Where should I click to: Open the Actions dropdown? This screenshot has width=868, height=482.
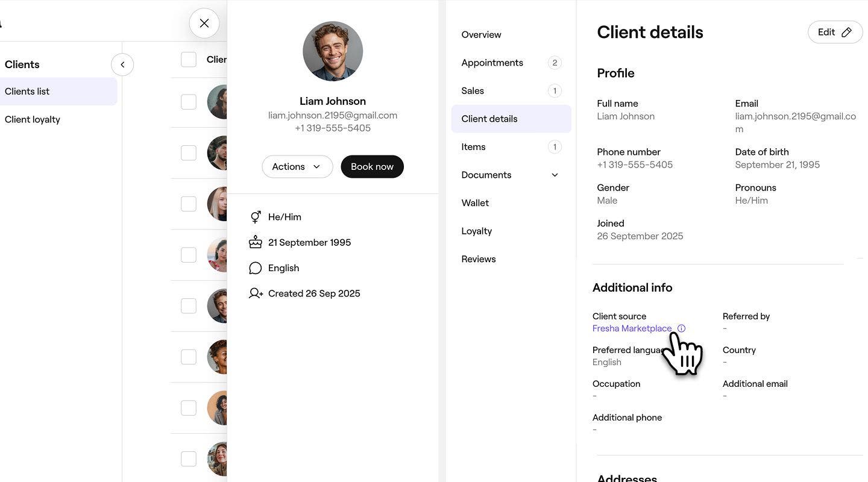click(x=297, y=167)
